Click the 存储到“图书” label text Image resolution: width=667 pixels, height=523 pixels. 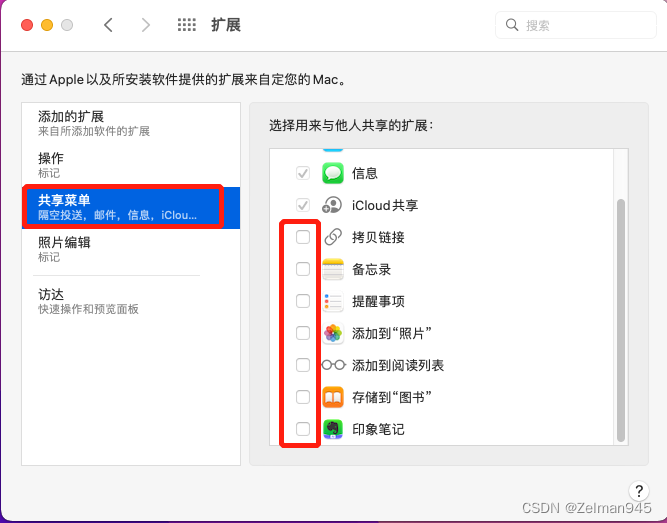click(x=392, y=397)
